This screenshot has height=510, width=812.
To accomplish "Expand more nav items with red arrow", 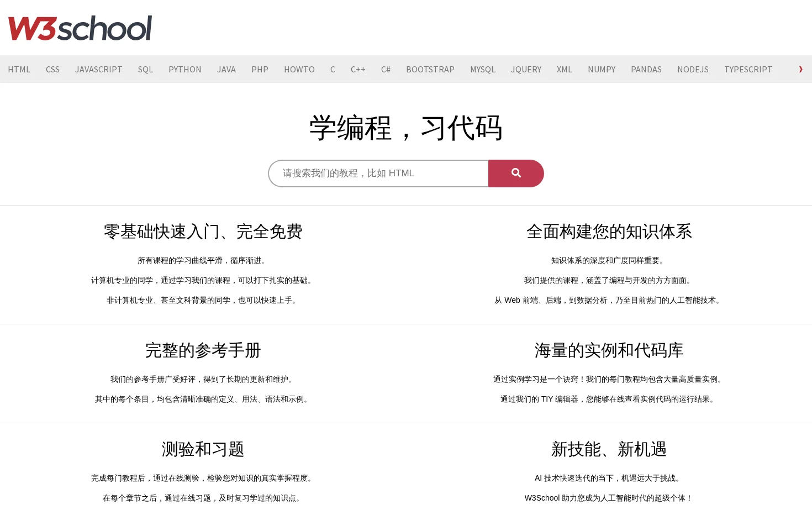I will [800, 69].
